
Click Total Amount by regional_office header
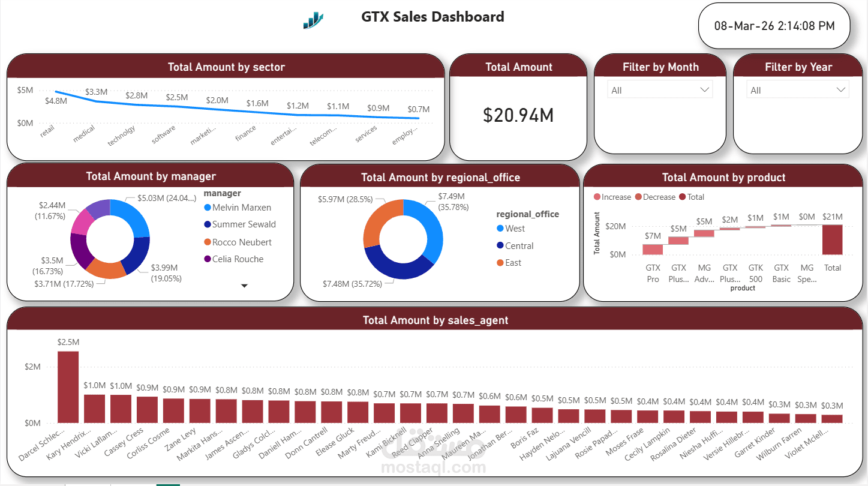pos(441,177)
